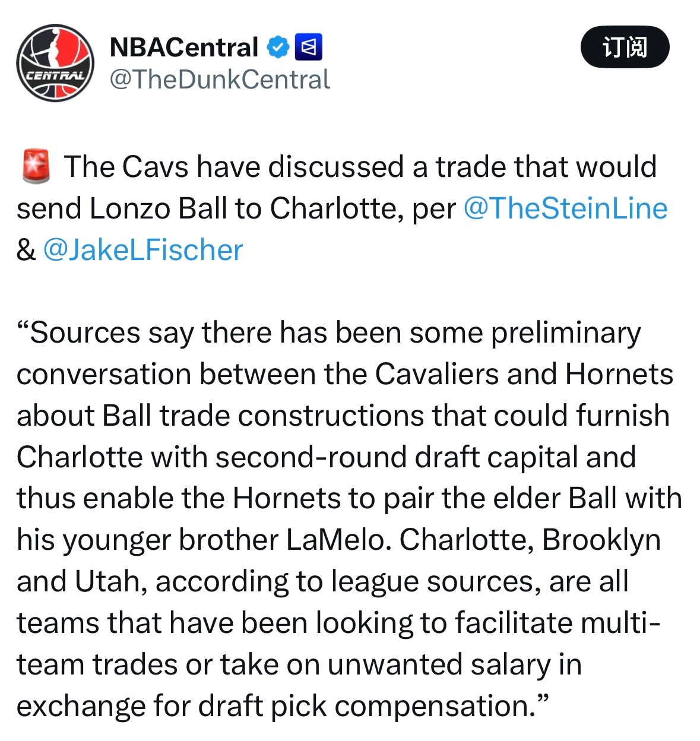Click the blue verified checkmark badge
Viewport: 700px width, 741px height.
coord(277,47)
